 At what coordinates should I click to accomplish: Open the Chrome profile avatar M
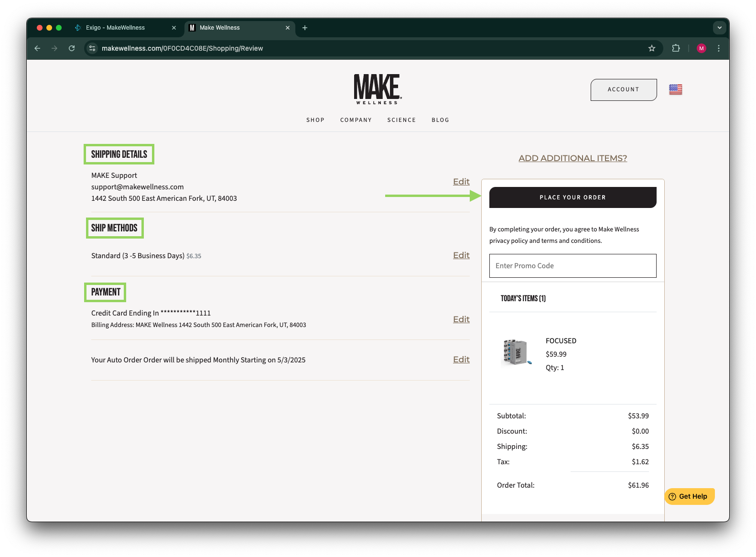click(x=702, y=48)
